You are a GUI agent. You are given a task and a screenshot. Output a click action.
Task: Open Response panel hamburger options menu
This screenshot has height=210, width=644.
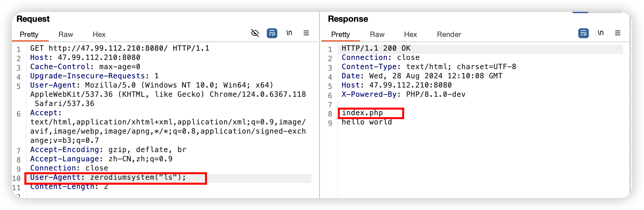(x=618, y=33)
